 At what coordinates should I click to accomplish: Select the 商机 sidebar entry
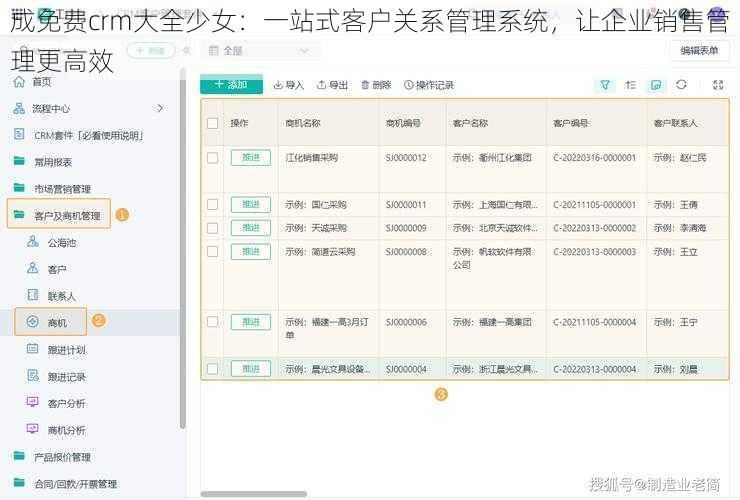point(50,322)
